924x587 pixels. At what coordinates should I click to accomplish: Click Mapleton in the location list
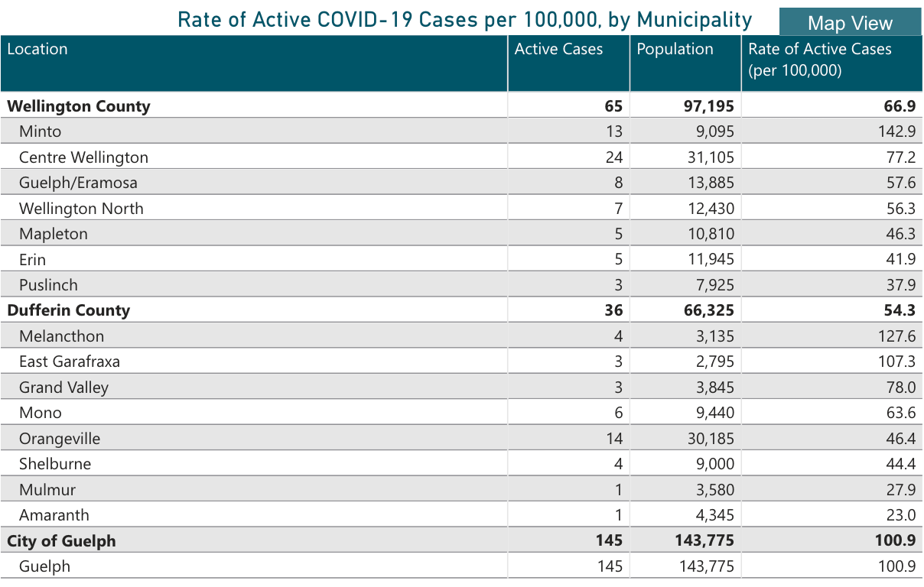(x=54, y=234)
